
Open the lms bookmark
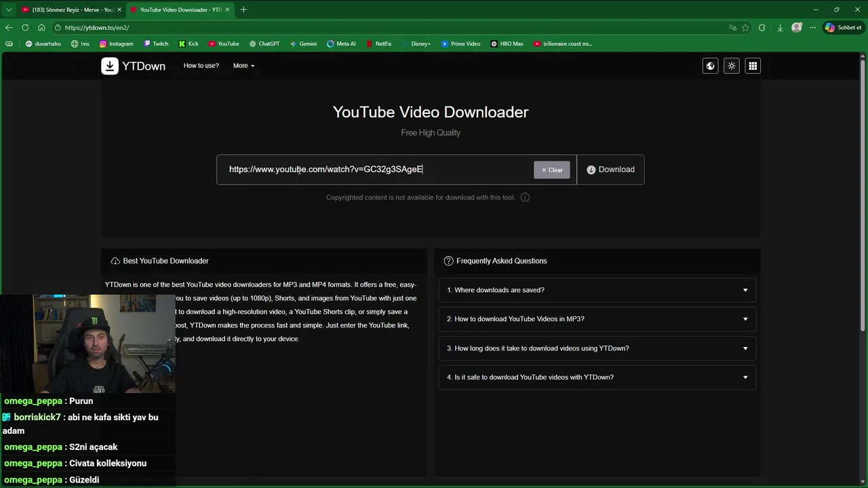[x=80, y=43]
